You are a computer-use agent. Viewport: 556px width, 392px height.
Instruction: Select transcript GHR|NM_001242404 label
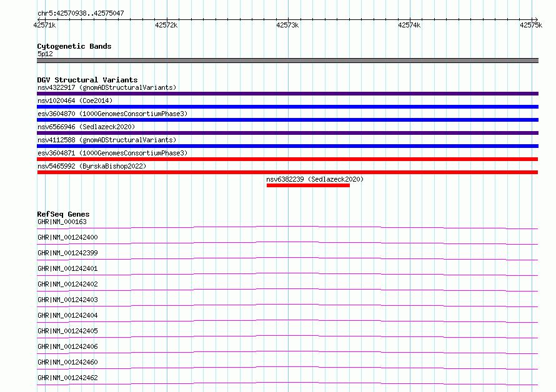pyautogui.click(x=67, y=315)
